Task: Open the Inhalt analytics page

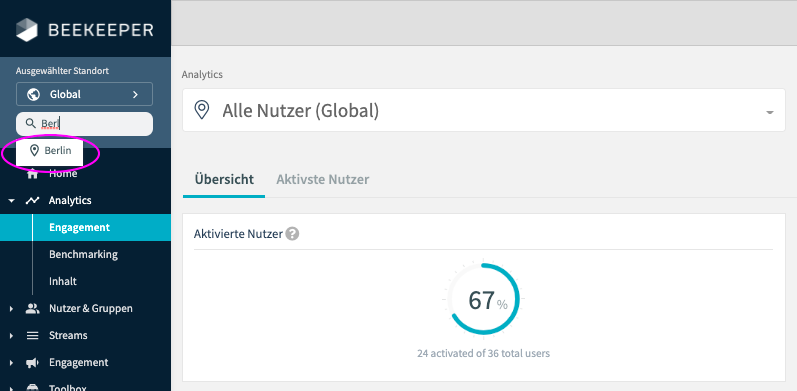Action: click(63, 281)
